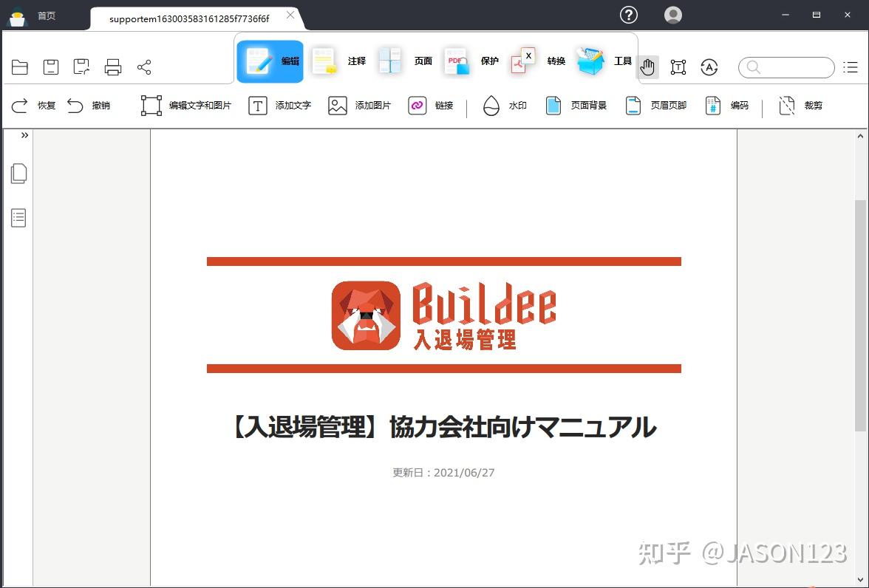Open the 转换 (Convert) ribbon tab

tap(538, 61)
